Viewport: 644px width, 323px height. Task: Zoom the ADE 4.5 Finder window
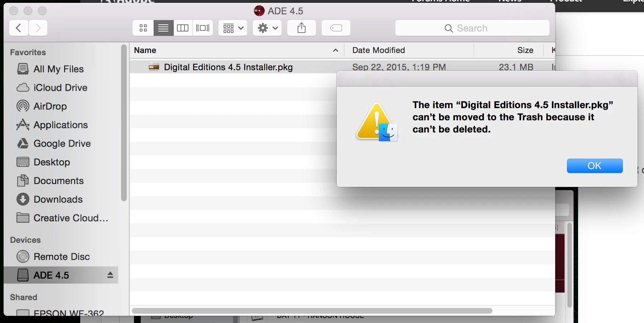coord(42,11)
